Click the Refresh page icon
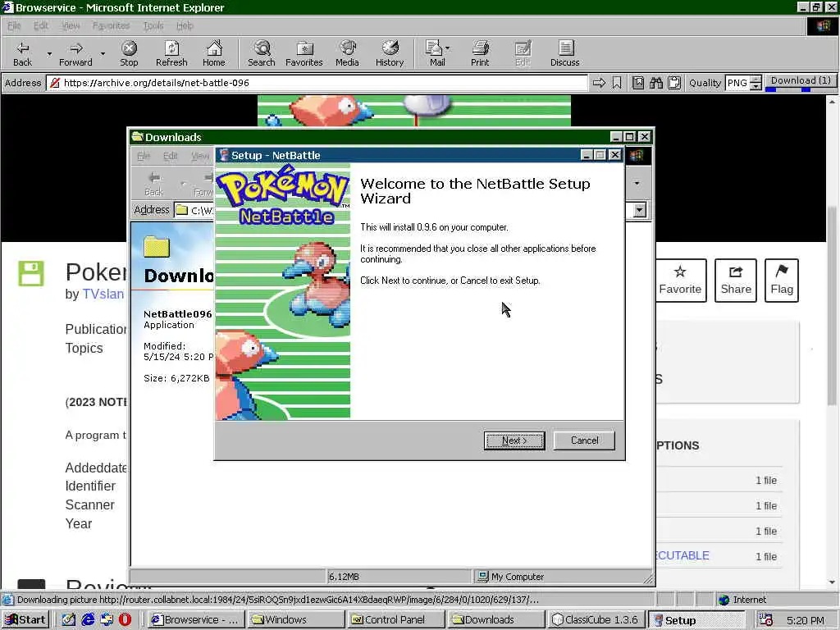 coord(171,53)
